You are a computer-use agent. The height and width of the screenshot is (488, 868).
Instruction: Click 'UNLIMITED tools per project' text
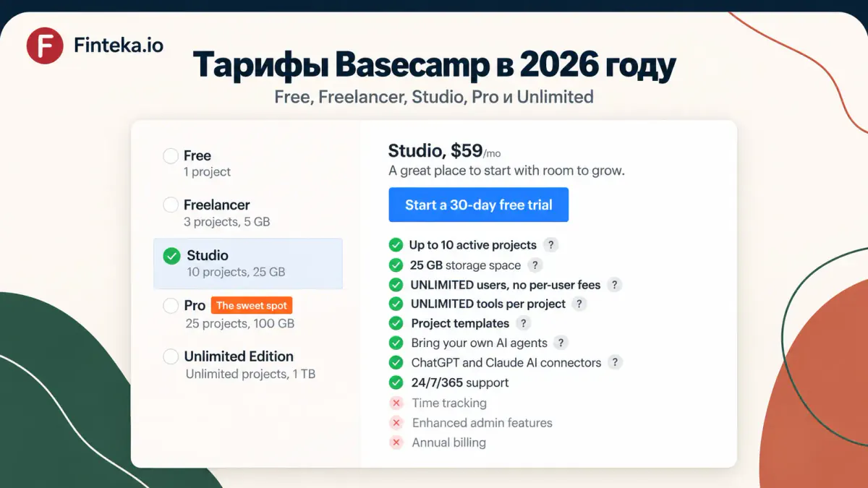pos(488,304)
